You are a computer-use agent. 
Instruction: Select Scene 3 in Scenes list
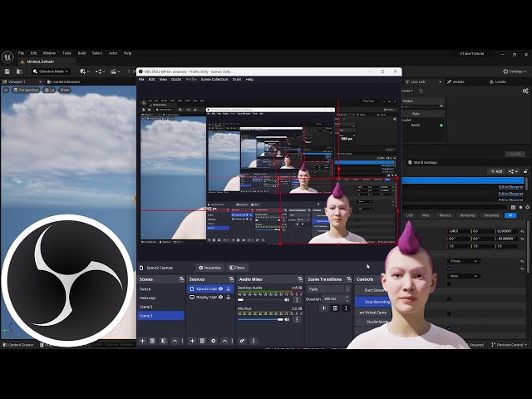click(160, 316)
